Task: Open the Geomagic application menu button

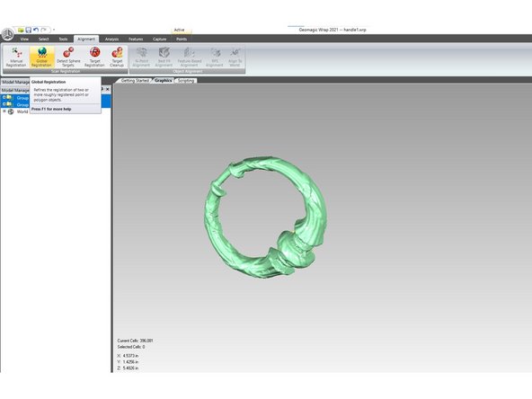Action: tap(7, 34)
